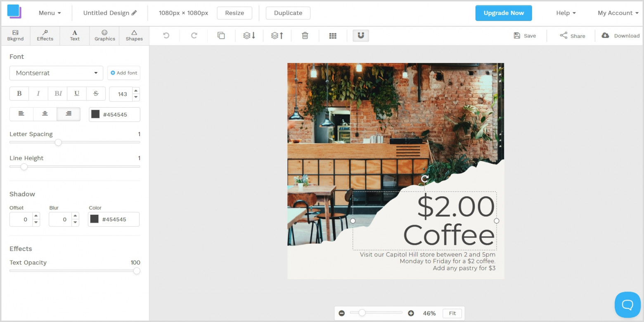Toggle the magnet snap icon

(x=361, y=36)
